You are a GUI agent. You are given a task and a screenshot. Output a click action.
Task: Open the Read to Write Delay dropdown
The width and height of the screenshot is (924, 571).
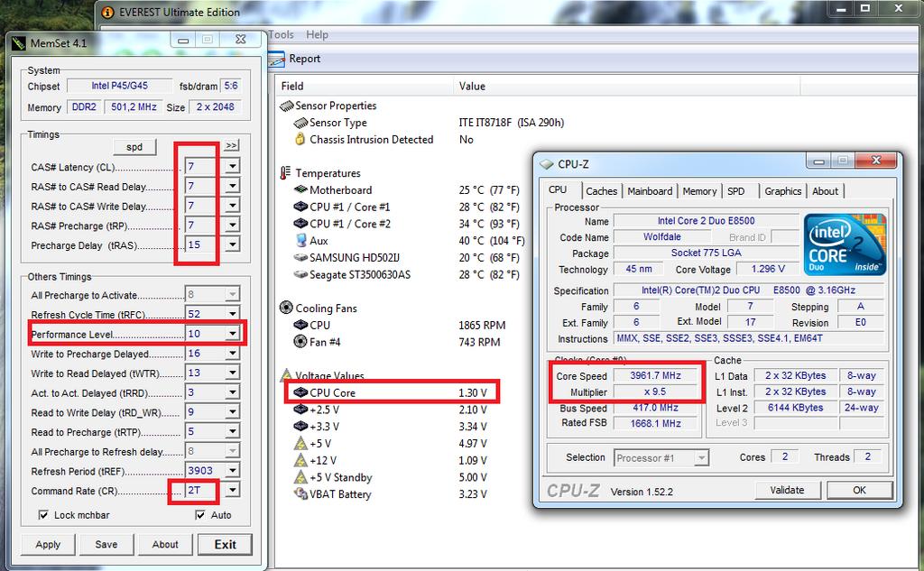233,412
